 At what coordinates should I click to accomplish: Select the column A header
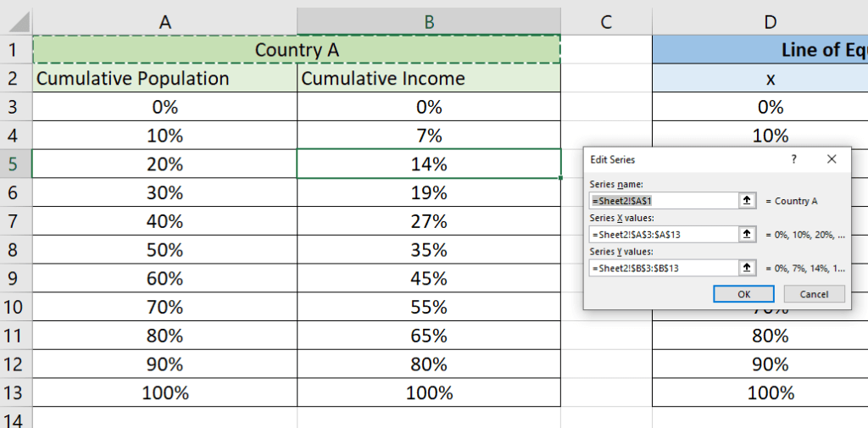click(x=165, y=22)
